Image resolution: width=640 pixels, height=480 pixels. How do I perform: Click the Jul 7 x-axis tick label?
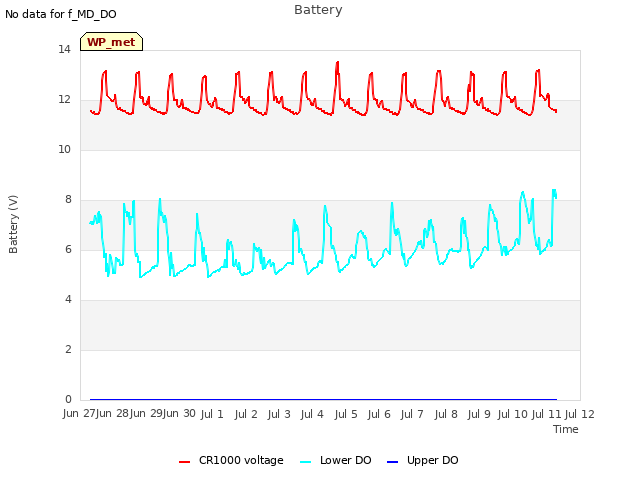click(412, 414)
